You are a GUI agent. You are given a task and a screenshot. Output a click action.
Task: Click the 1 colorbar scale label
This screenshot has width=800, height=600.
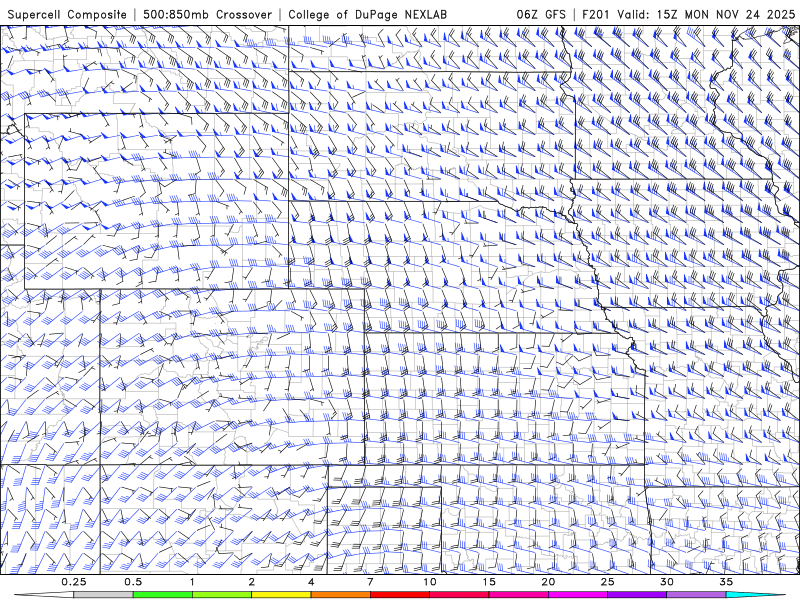(192, 582)
